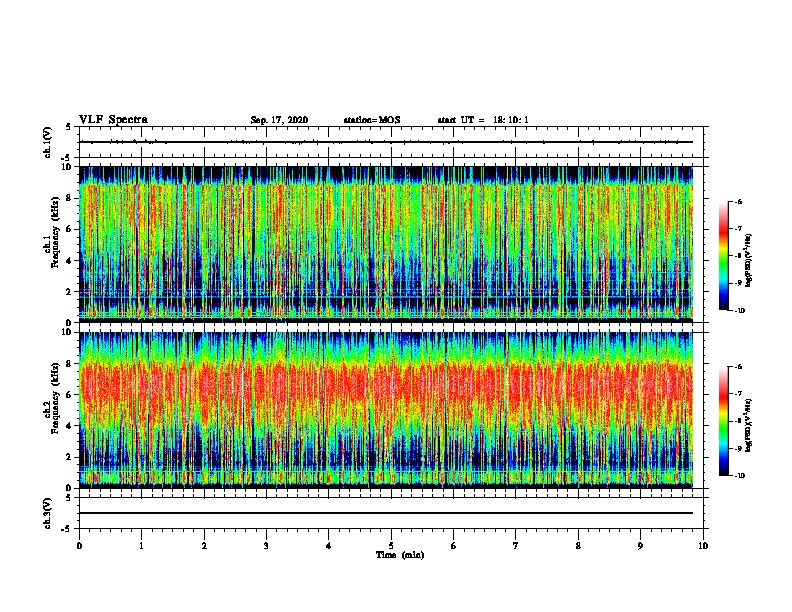Image resolution: width=792 pixels, height=612 pixels.
Task: Click the ch.3 voltage waveform trace
Action: [x=386, y=513]
